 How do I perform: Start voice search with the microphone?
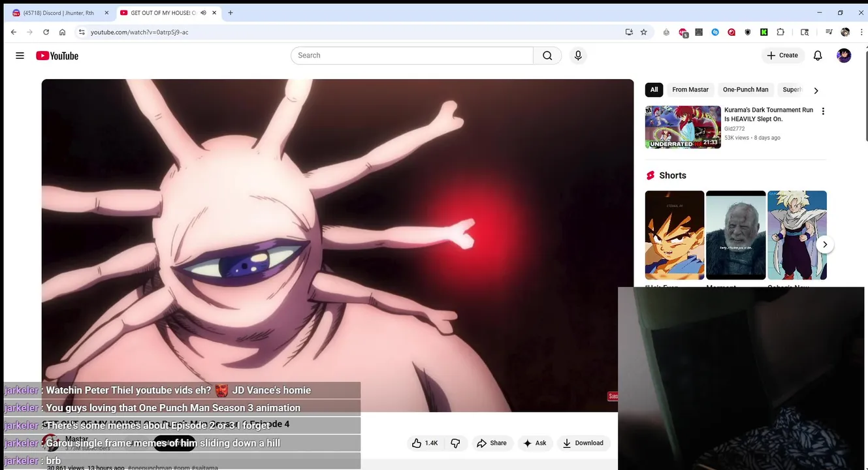[x=578, y=55]
